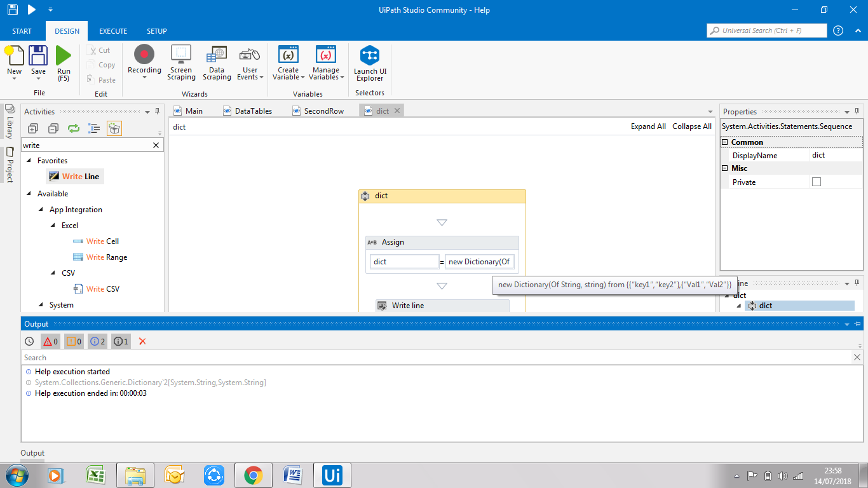868x488 pixels.
Task: Toggle the info filter showing 2 messages
Action: [97, 341]
